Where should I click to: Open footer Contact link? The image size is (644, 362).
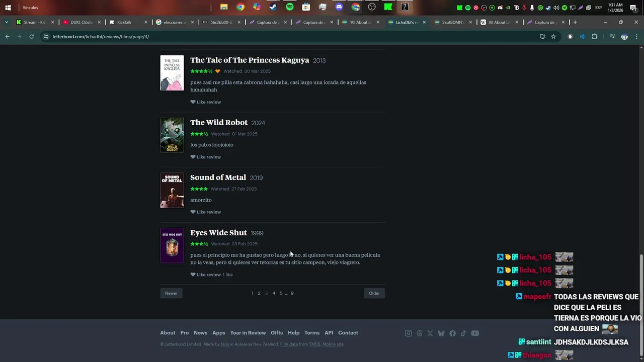(348, 333)
